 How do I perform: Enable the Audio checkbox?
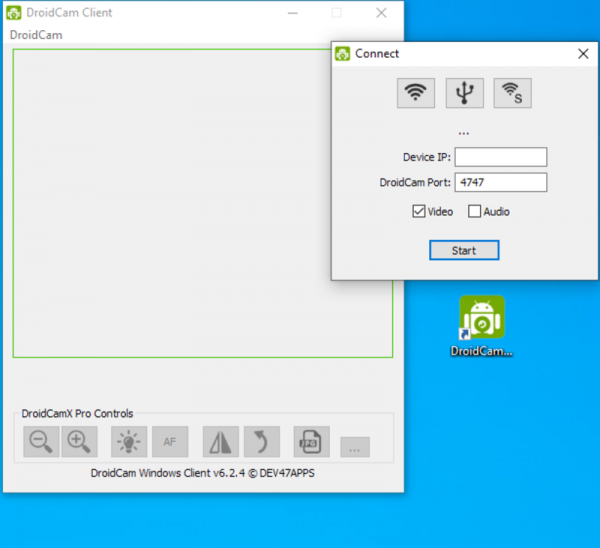coord(475,212)
